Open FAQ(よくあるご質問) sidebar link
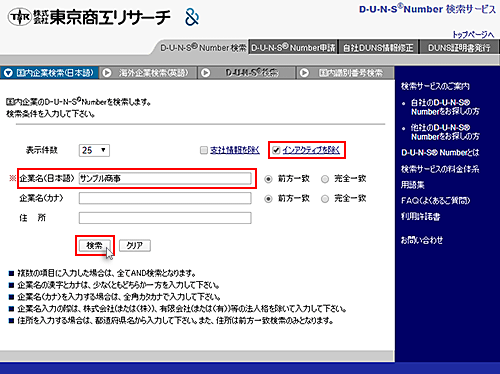Image resolution: width=500 pixels, height=374 pixels. pos(435,200)
